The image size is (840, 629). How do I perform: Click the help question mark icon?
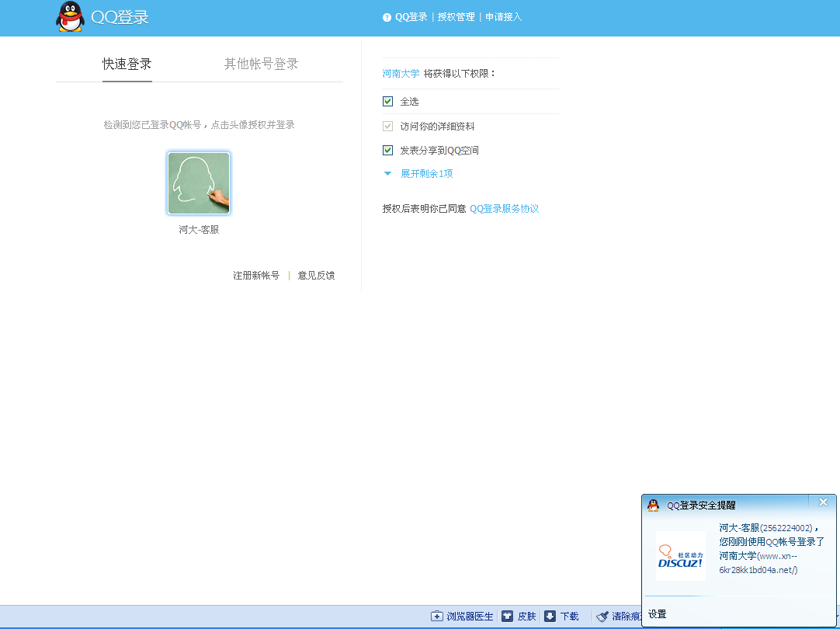coord(387,17)
